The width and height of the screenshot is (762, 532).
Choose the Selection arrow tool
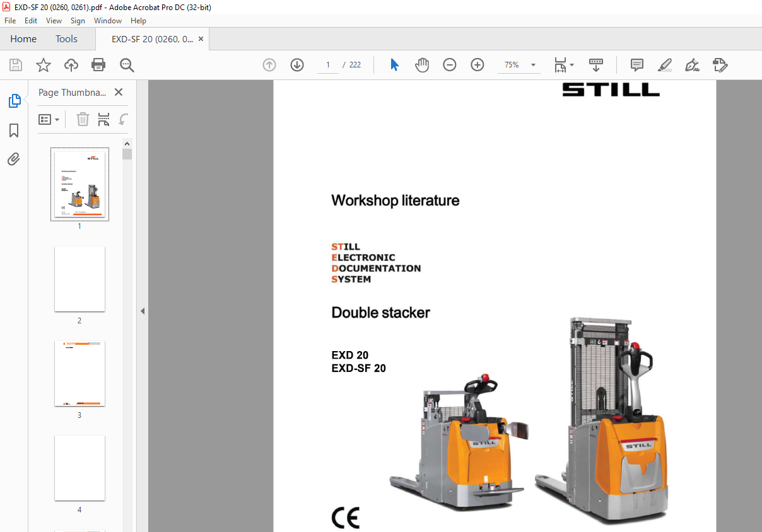(395, 65)
